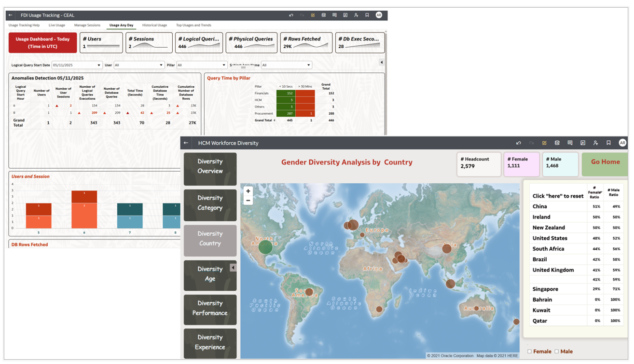The width and height of the screenshot is (634, 364).
Task: Open the Top Usages and Trends tab
Action: (x=193, y=25)
